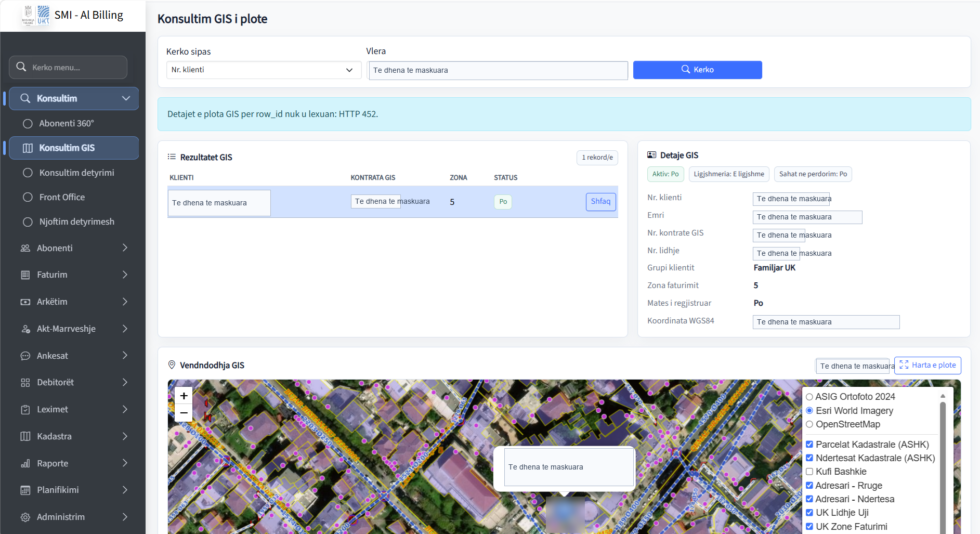Click the Konsultim GIS map icon
980x534 pixels.
click(x=28, y=148)
